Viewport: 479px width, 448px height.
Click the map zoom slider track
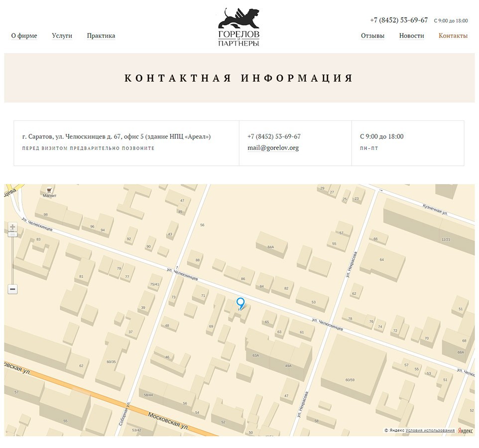(12, 259)
